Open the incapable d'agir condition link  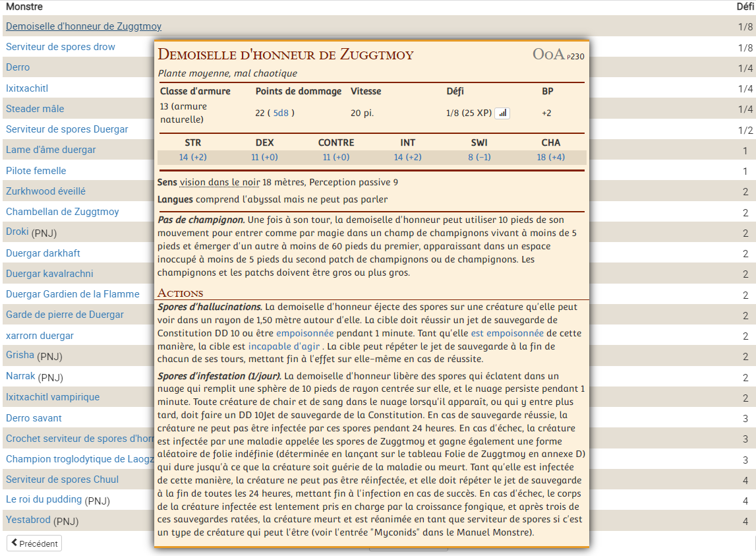click(x=284, y=346)
